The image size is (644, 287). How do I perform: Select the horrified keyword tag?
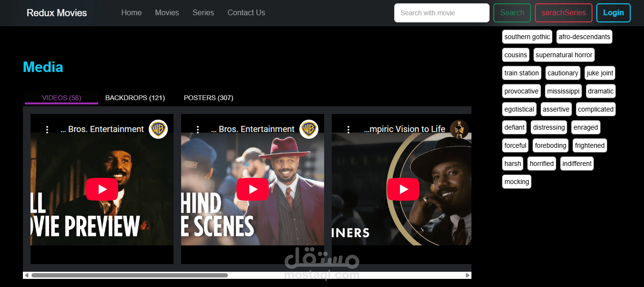(542, 164)
